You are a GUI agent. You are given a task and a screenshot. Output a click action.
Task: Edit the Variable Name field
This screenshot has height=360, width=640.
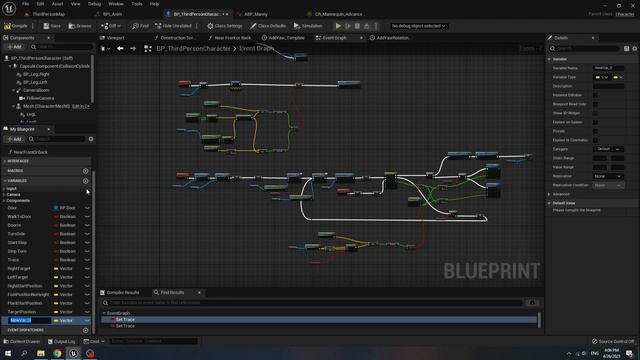pyautogui.click(x=608, y=68)
